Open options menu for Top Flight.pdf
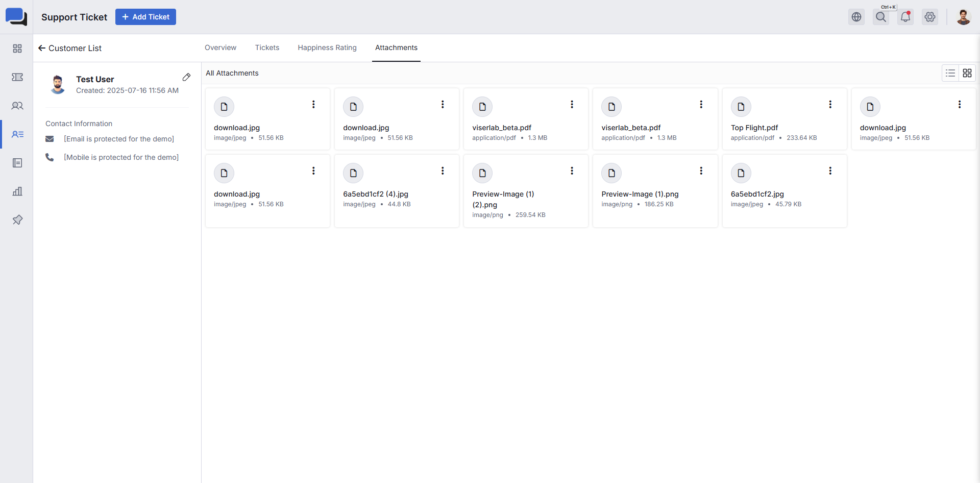 pyautogui.click(x=830, y=105)
